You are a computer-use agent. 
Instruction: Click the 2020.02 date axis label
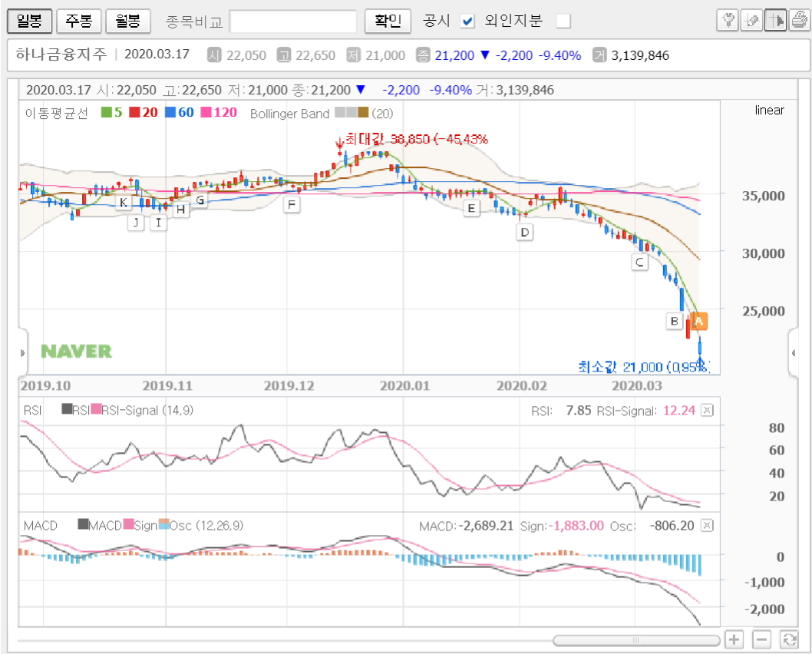[521, 386]
